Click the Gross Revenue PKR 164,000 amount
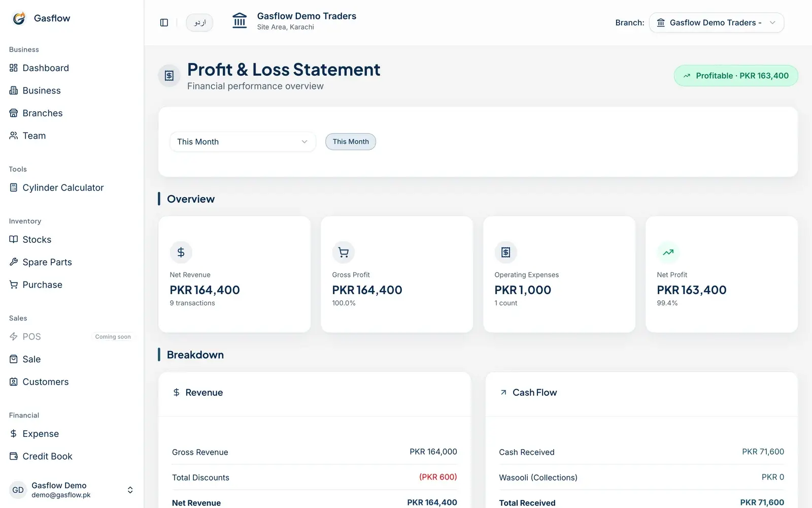Screen dimensions: 812x508 433,452
